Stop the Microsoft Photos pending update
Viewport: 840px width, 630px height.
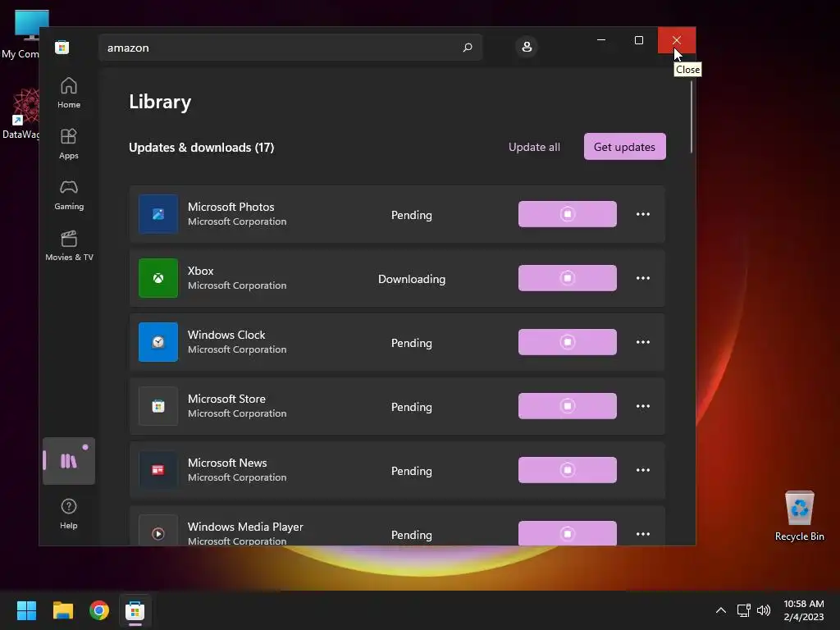coord(568,214)
